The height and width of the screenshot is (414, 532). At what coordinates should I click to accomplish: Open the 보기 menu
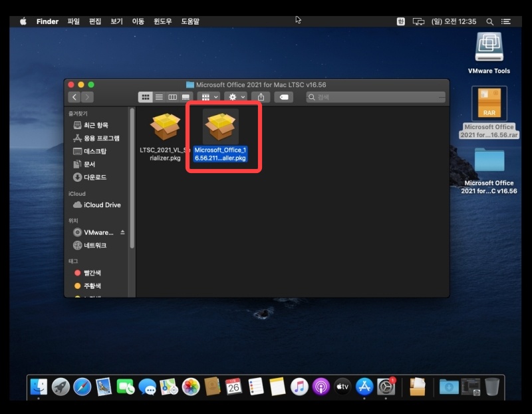116,21
